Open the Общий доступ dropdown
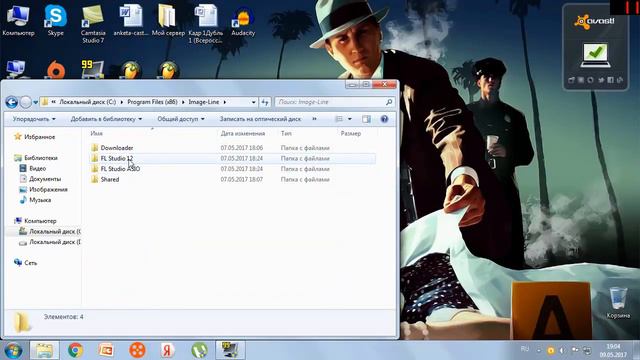Screen dimensions: 640x360 [181, 119]
